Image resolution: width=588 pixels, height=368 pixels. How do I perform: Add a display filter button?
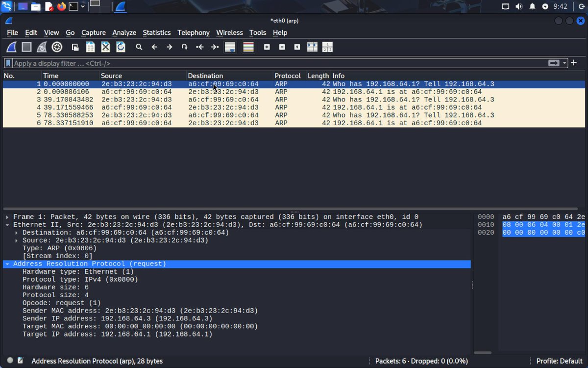click(x=574, y=63)
